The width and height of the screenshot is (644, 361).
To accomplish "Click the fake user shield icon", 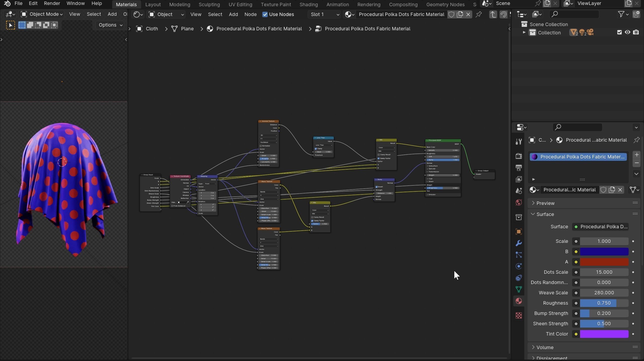I will [451, 14].
